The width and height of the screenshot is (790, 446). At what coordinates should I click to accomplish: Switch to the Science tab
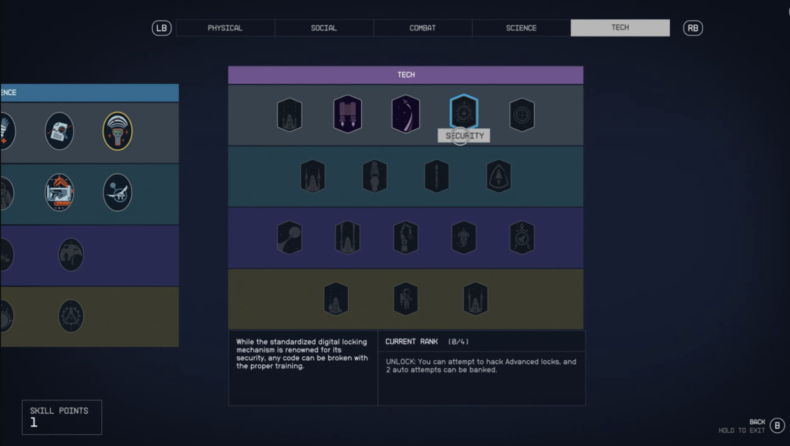[521, 28]
